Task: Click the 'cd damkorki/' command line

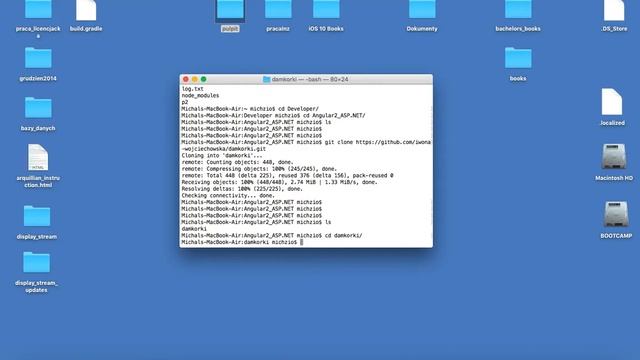Action: coord(272,236)
